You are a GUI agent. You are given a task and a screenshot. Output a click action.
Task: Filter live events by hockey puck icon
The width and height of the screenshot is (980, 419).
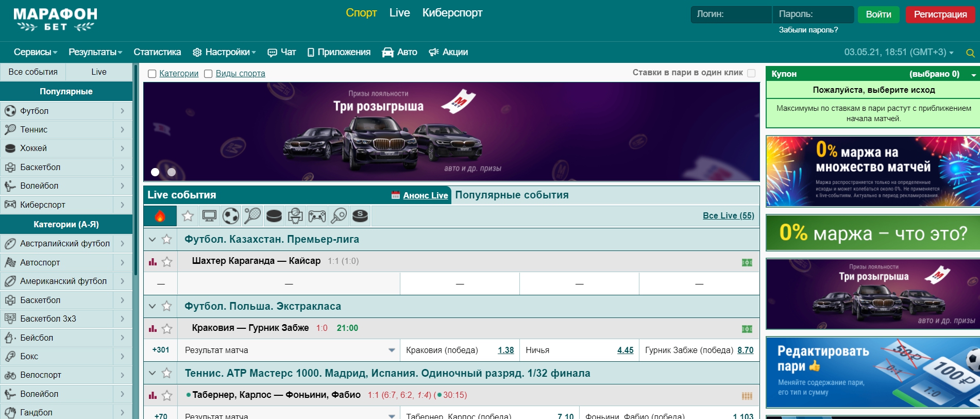click(274, 216)
